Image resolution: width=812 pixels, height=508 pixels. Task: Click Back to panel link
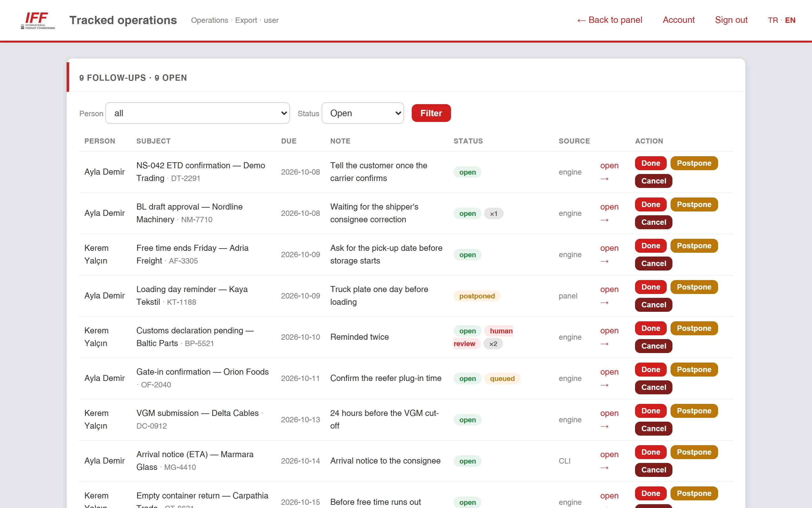click(x=610, y=20)
